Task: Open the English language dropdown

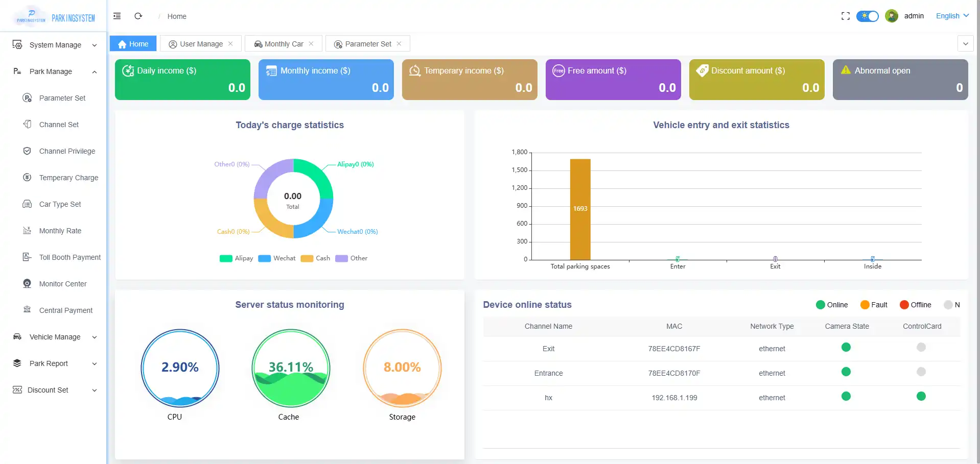Action: [x=951, y=16]
